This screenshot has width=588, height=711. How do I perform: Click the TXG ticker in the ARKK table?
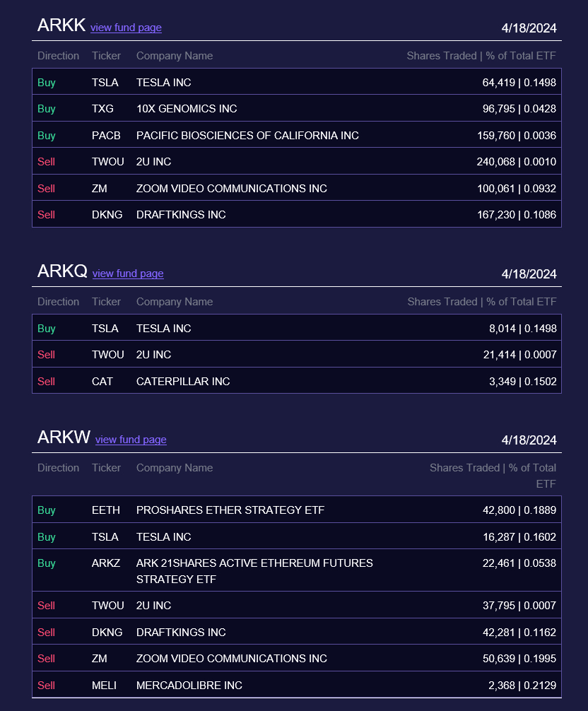tap(102, 109)
